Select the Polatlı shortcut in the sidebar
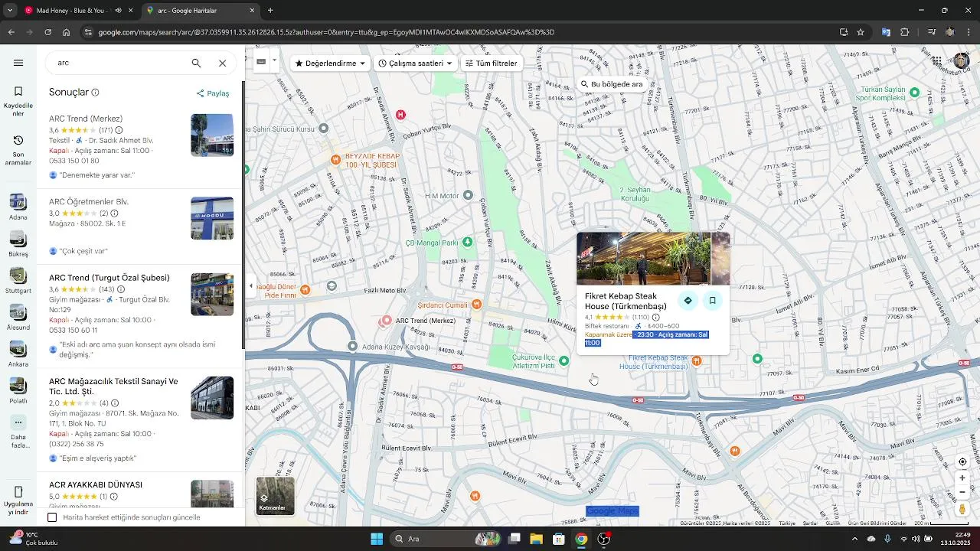Screen dimensions: 980x551 click(18, 391)
